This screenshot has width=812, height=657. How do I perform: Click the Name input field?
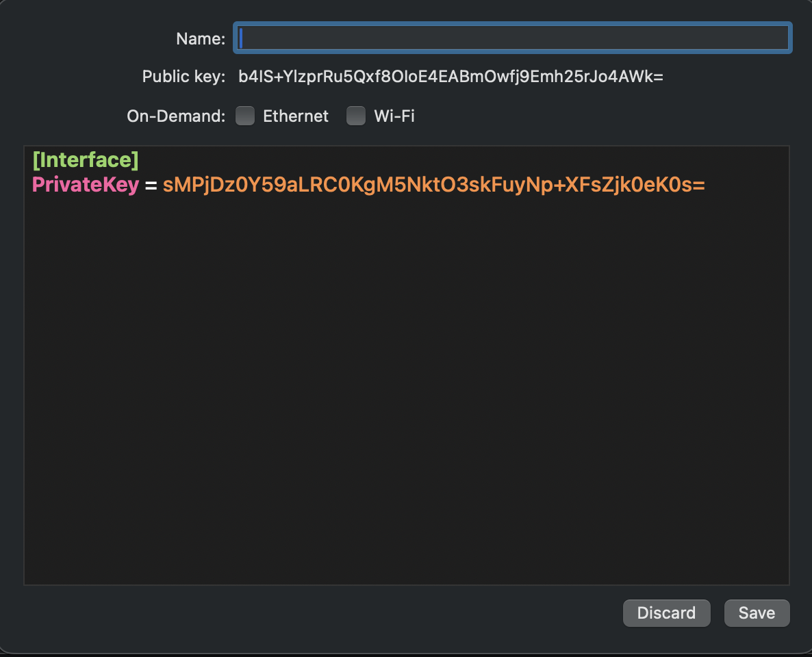coord(512,38)
